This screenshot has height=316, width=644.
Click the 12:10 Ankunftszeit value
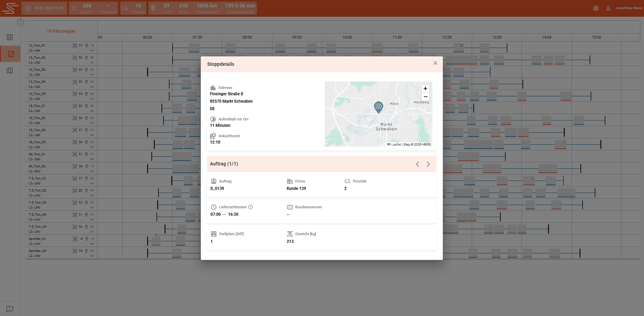point(215,142)
